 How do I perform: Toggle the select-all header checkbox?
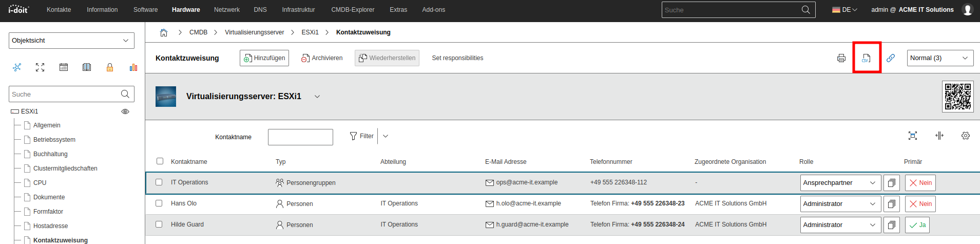click(160, 161)
